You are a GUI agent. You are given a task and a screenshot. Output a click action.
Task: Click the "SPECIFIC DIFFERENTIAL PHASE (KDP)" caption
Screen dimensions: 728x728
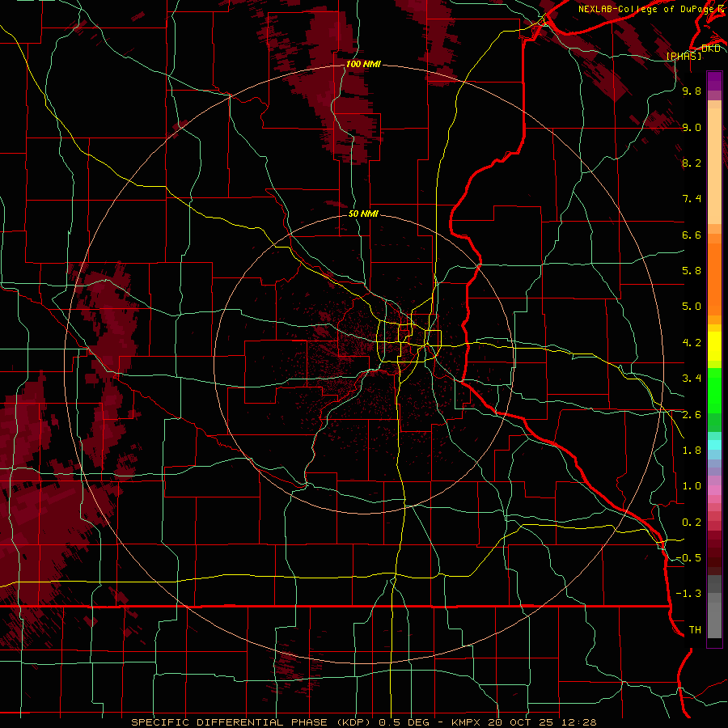(250, 722)
